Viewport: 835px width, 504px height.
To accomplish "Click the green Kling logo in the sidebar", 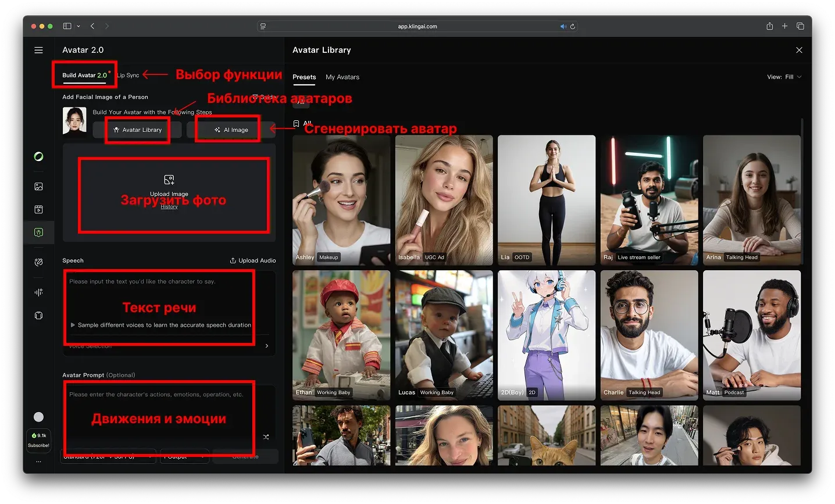I will pyautogui.click(x=38, y=156).
